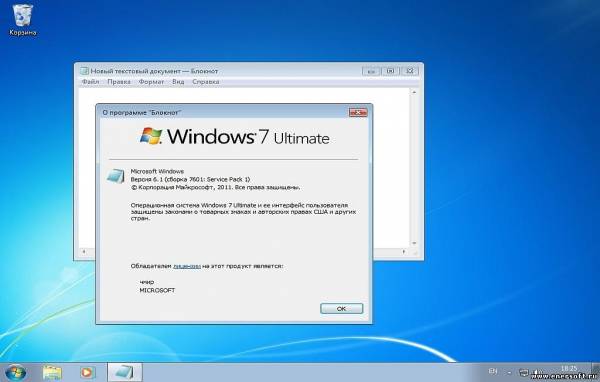The image size is (600, 382).
Task: Open the Вид menu in Notepad
Action: pos(178,82)
